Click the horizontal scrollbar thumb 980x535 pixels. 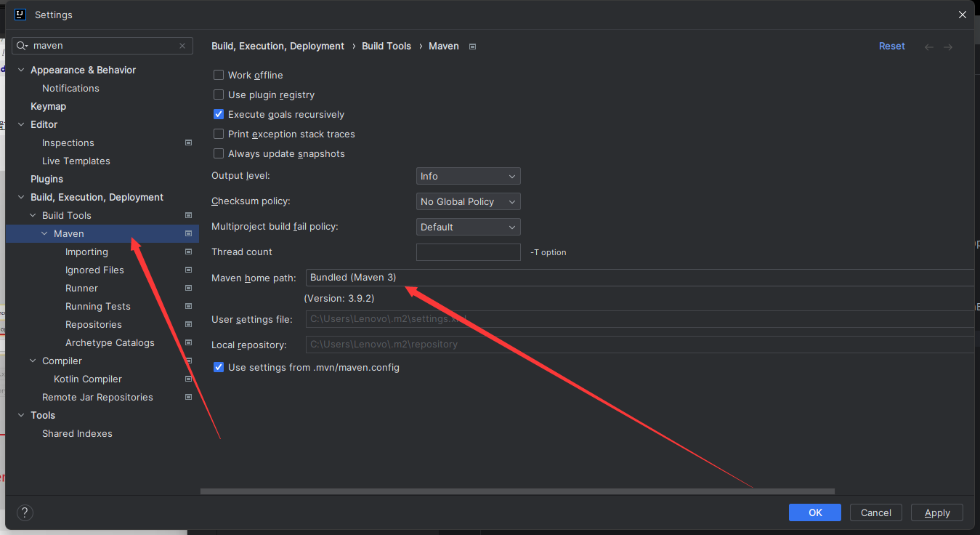pos(517,491)
